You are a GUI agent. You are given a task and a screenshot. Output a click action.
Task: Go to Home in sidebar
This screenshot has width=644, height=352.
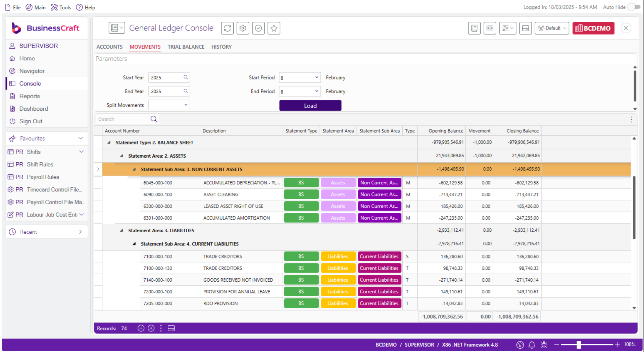pos(46,58)
